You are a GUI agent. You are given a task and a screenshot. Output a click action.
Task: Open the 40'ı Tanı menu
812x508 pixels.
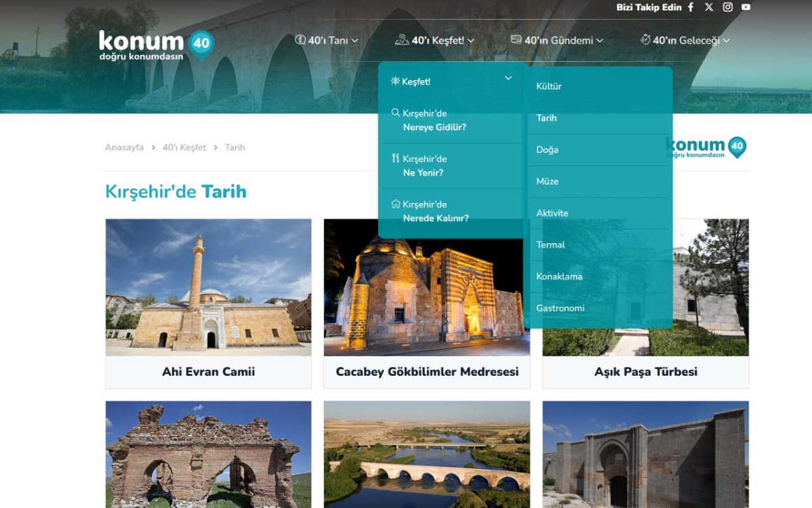pos(328,41)
